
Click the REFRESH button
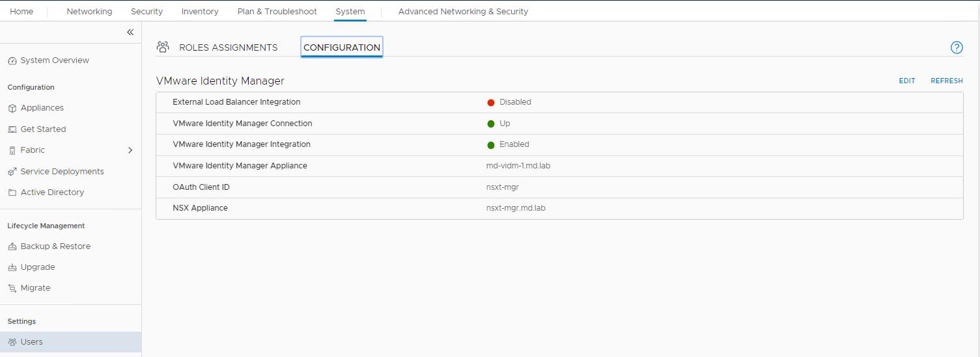(x=947, y=81)
